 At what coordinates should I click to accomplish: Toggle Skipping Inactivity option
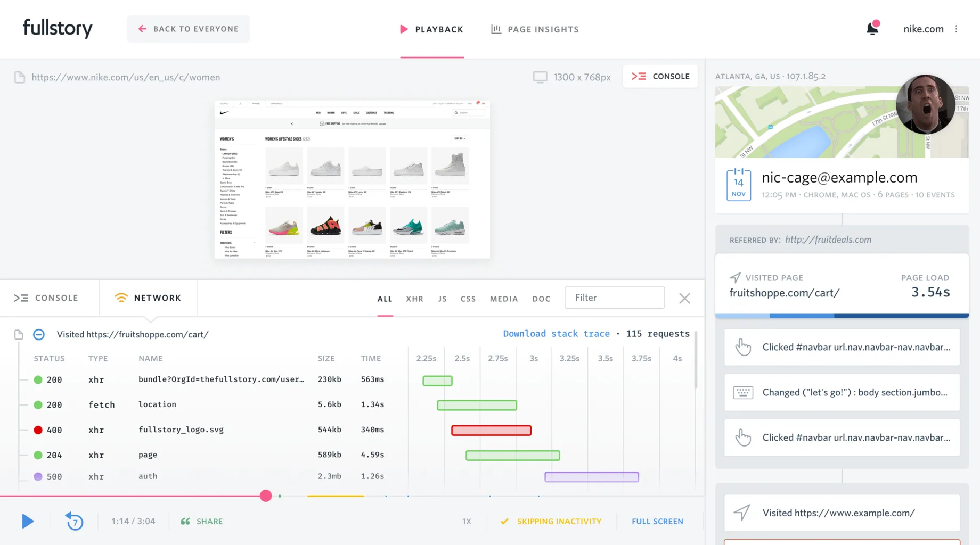pos(551,521)
